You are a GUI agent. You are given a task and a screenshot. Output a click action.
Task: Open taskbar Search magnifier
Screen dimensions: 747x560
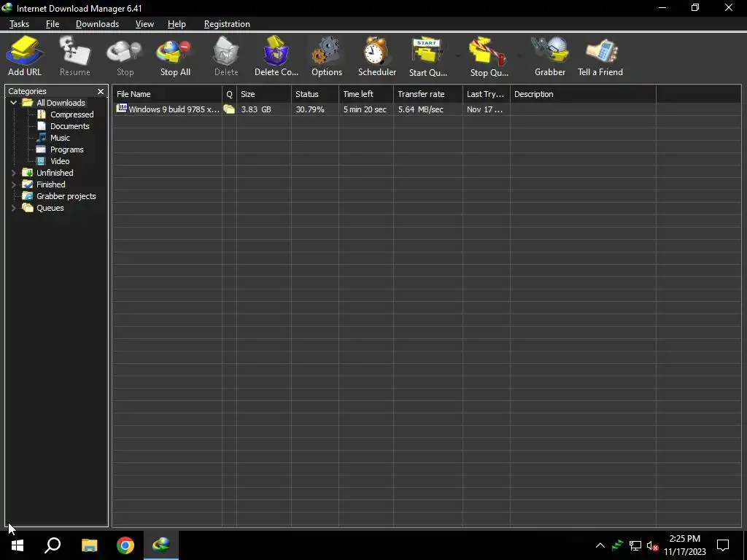pyautogui.click(x=53, y=545)
